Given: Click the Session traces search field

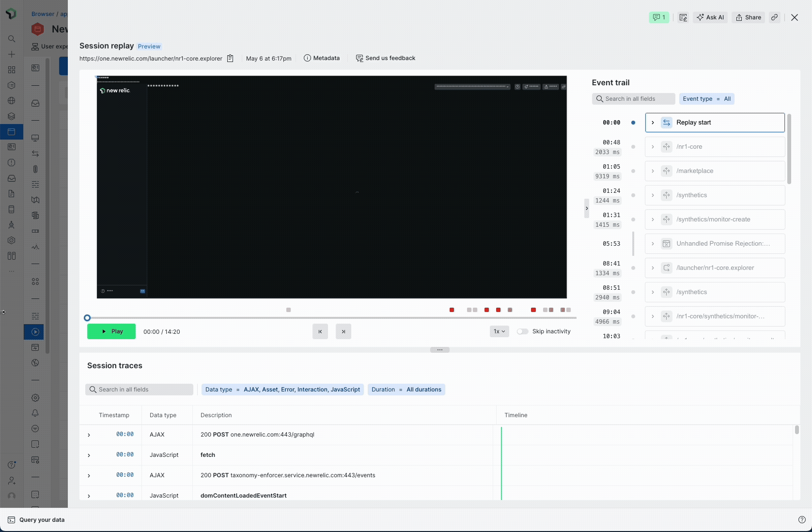Looking at the screenshot, I should pos(140,390).
